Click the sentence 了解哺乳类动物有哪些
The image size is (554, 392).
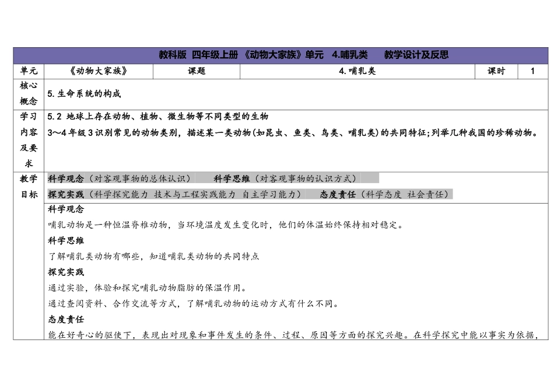coord(154,257)
